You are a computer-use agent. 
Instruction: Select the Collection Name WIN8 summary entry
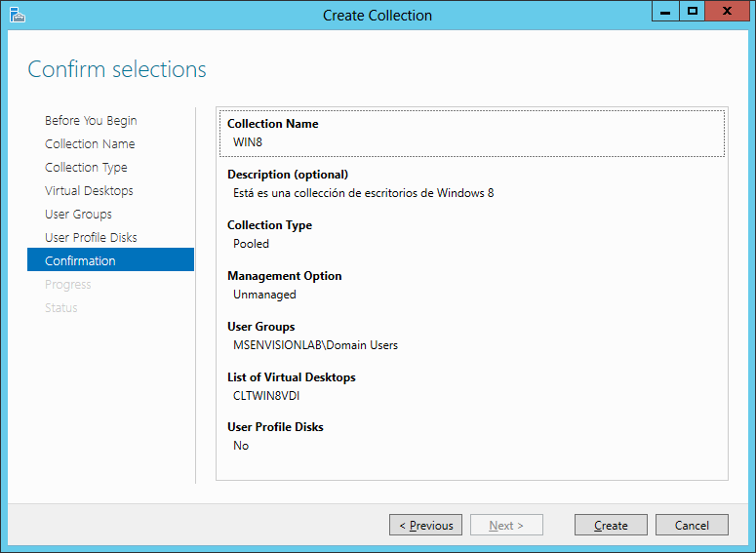(472, 133)
